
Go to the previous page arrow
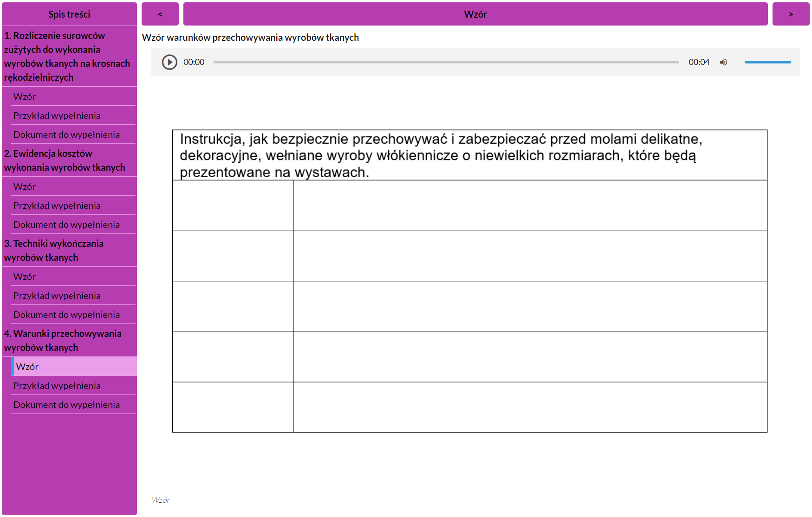(160, 14)
